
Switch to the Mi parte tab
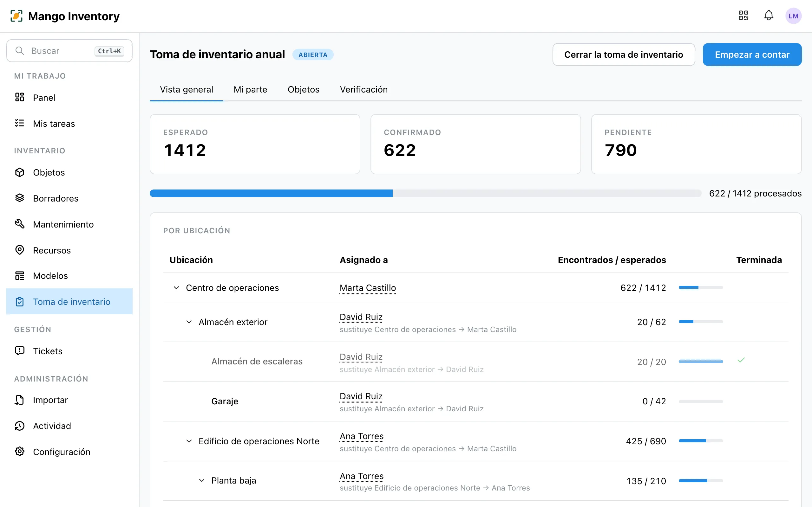(250, 90)
